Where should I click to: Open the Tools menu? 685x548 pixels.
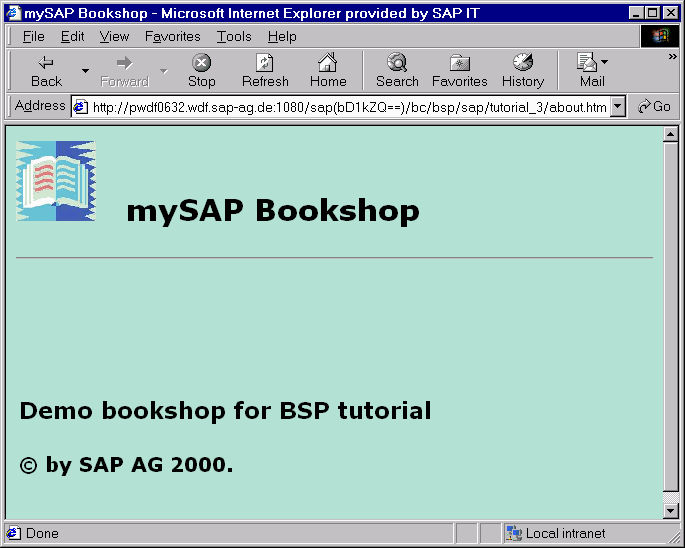(x=234, y=36)
